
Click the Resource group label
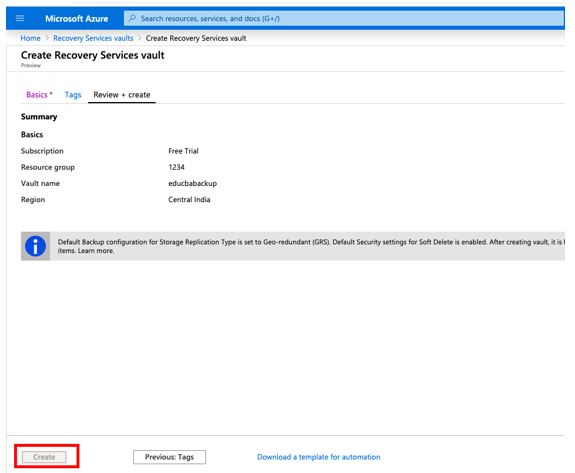48,167
